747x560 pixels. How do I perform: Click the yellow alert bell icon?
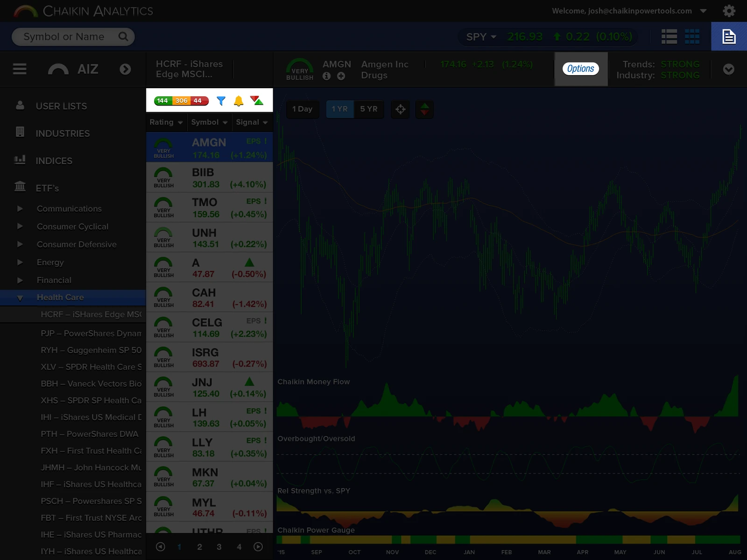[x=239, y=100]
